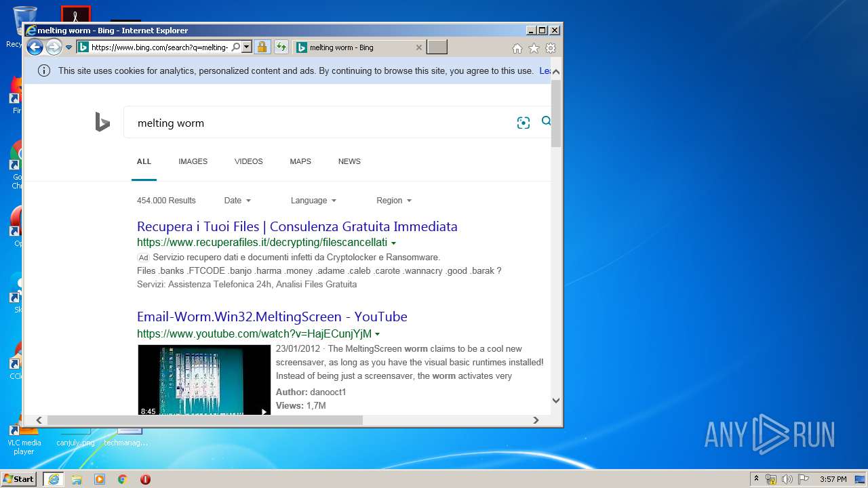Click Internet Explorer taskbar icon
This screenshot has width=868, height=488.
[x=54, y=479]
